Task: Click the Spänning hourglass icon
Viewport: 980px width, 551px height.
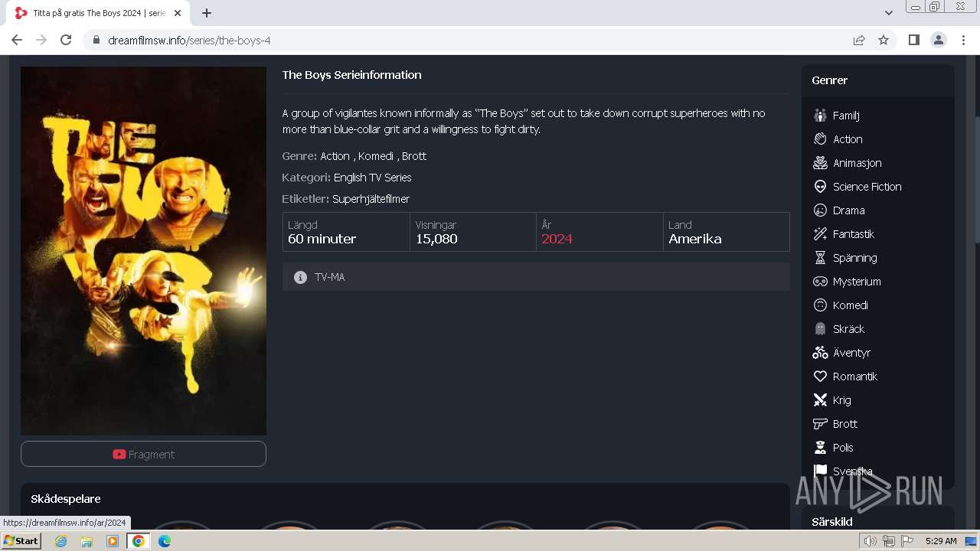Action: (820, 258)
